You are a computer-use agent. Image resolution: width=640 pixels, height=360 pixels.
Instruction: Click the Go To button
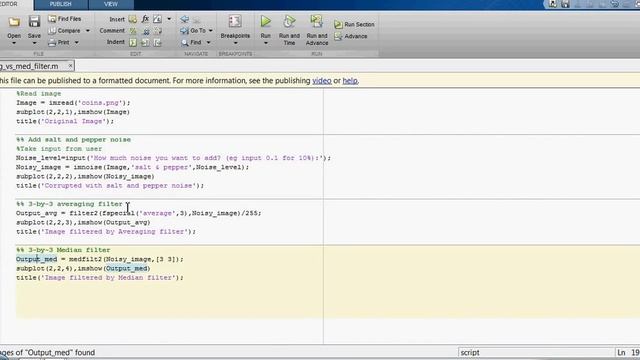pos(193,31)
